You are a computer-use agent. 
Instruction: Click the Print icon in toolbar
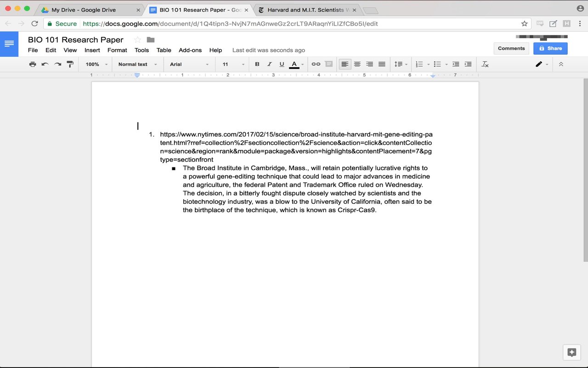(x=33, y=64)
